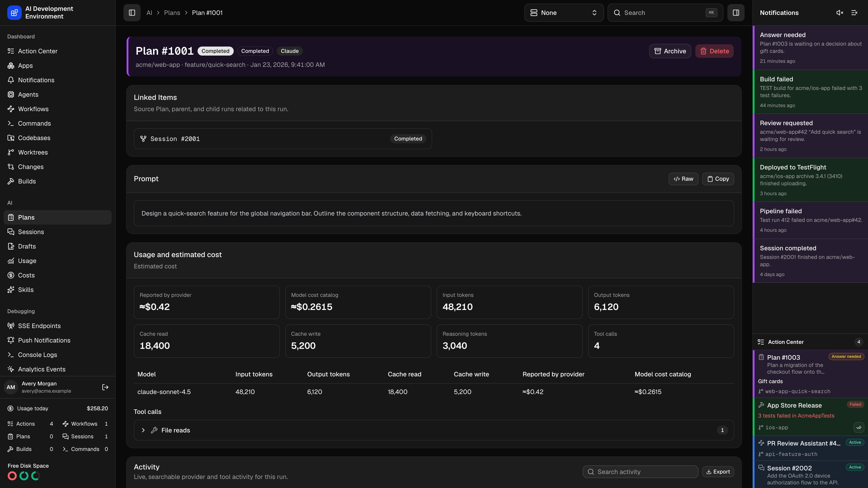The image size is (868, 488).
Task: Open Commands page
Action: 58,124
